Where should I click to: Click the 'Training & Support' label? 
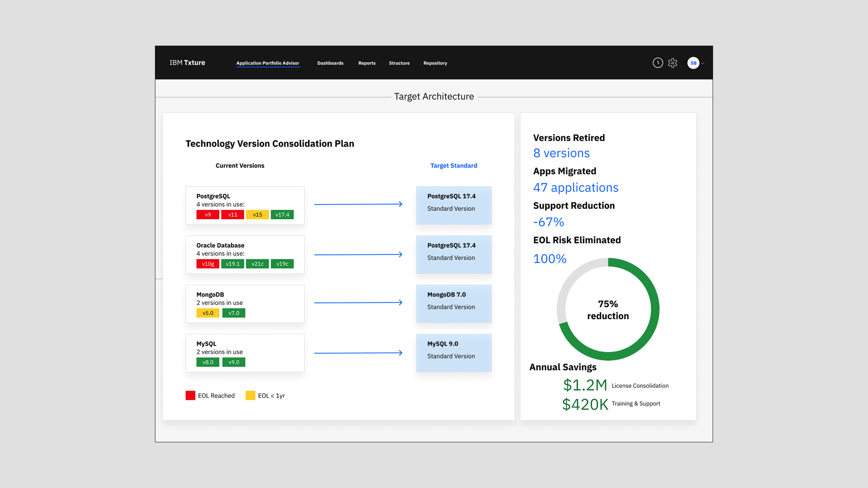[x=636, y=403]
